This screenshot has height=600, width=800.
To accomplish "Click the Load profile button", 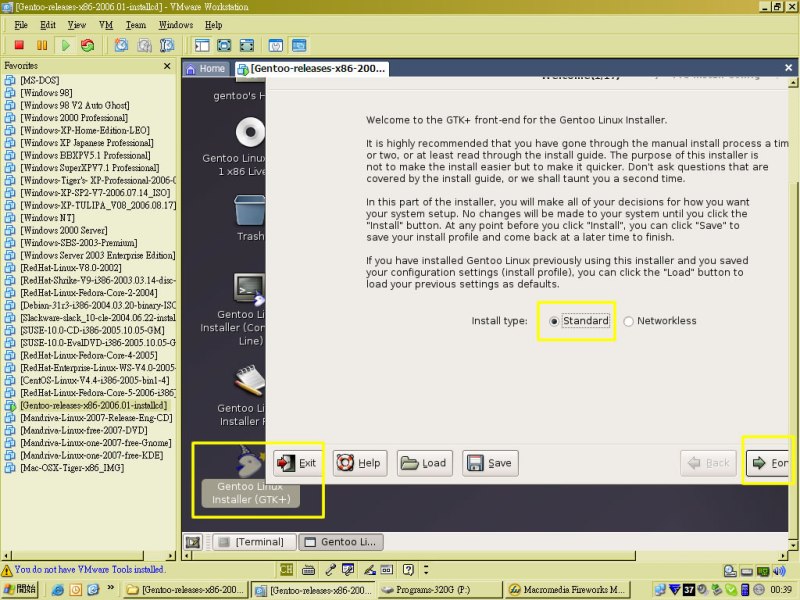I will [x=424, y=463].
